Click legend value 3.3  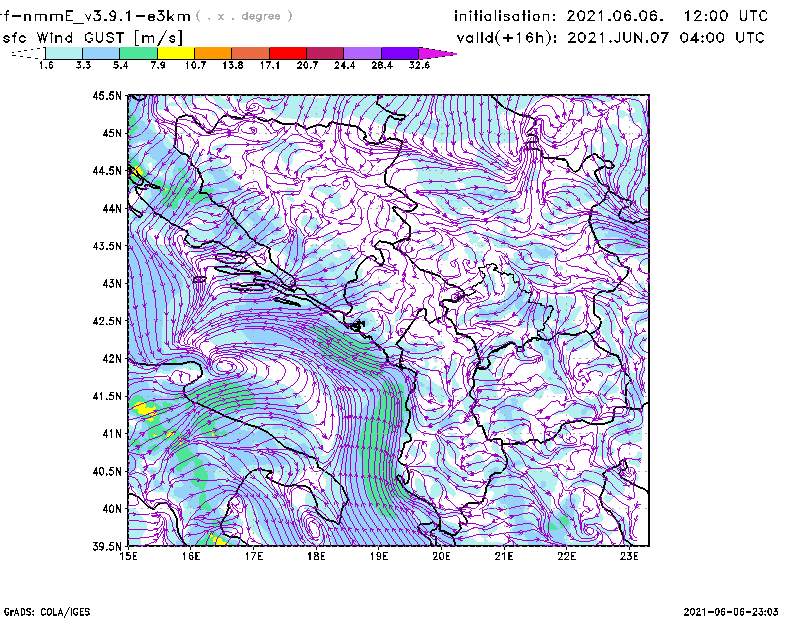tap(83, 65)
